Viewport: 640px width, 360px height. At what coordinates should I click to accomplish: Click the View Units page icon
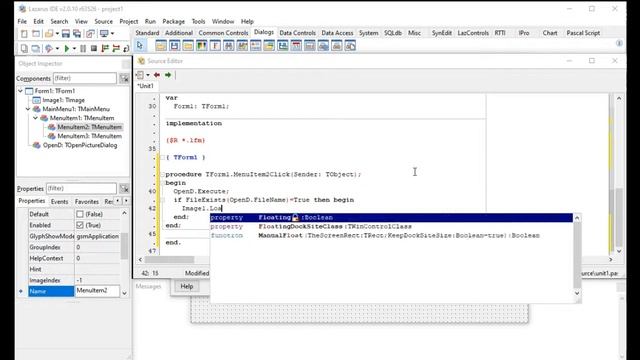[24, 49]
